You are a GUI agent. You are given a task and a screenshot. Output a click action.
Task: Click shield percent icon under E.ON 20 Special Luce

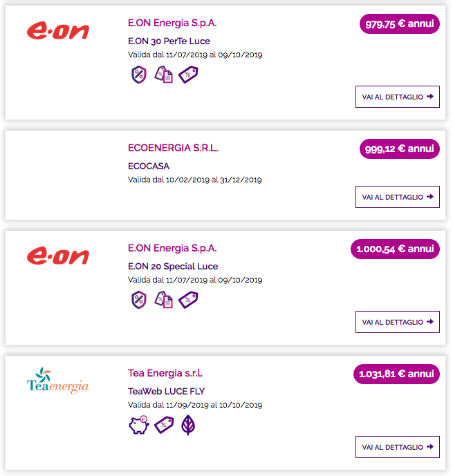[x=139, y=300]
